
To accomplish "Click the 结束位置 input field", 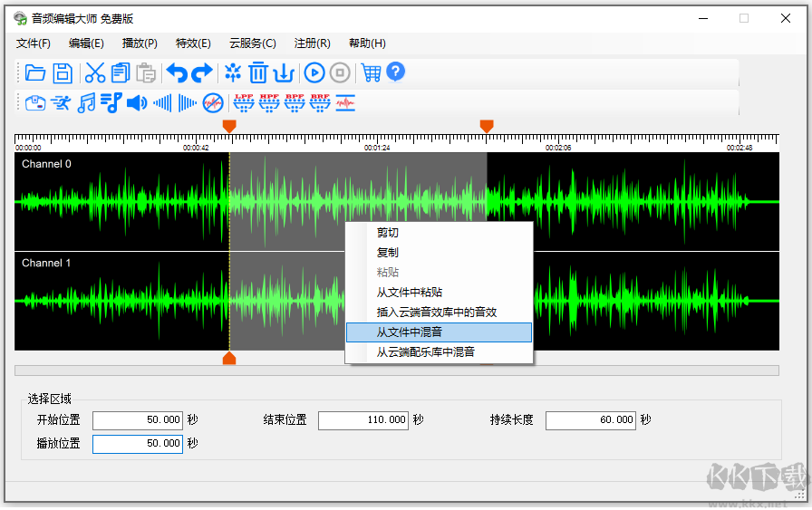I will [x=363, y=420].
